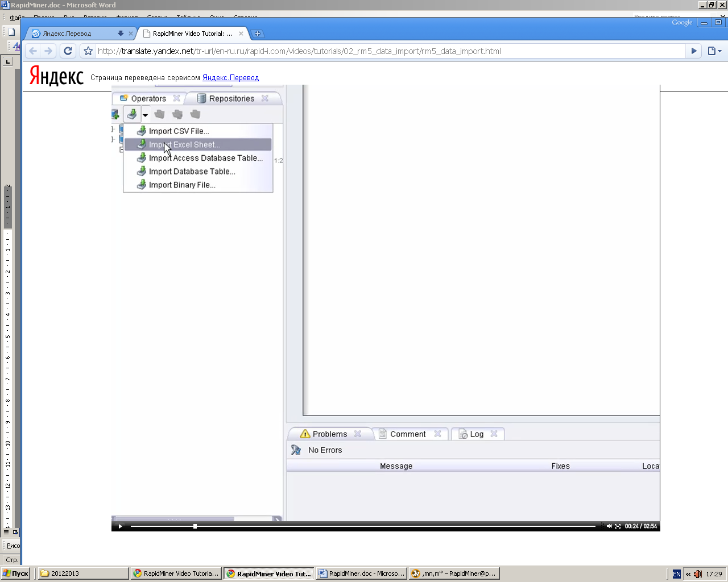728x582 pixels.
Task: Click the No Errors text
Action: (x=325, y=450)
